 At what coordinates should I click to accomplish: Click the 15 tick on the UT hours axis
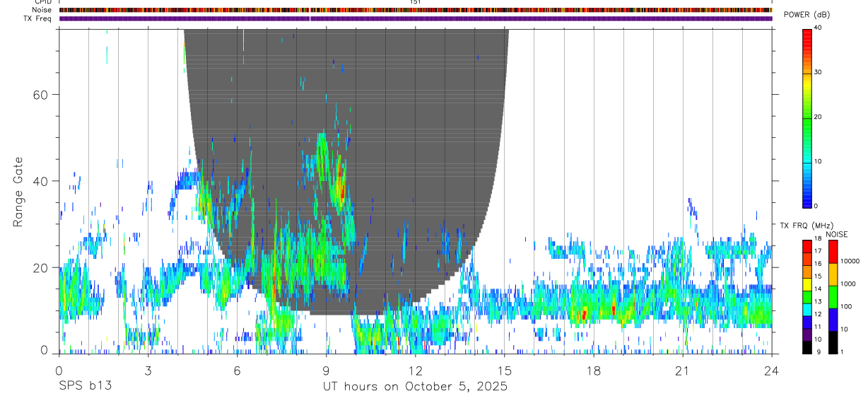click(x=505, y=370)
